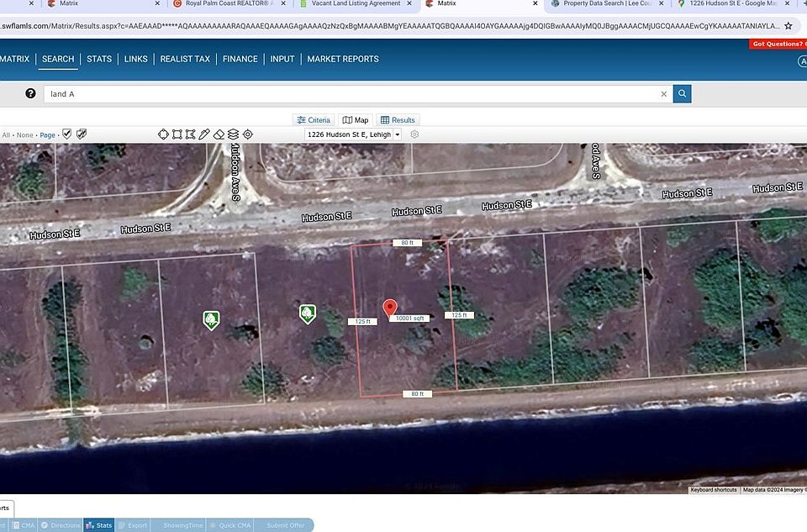
Task: Open the STATS menu
Action: [x=99, y=59]
